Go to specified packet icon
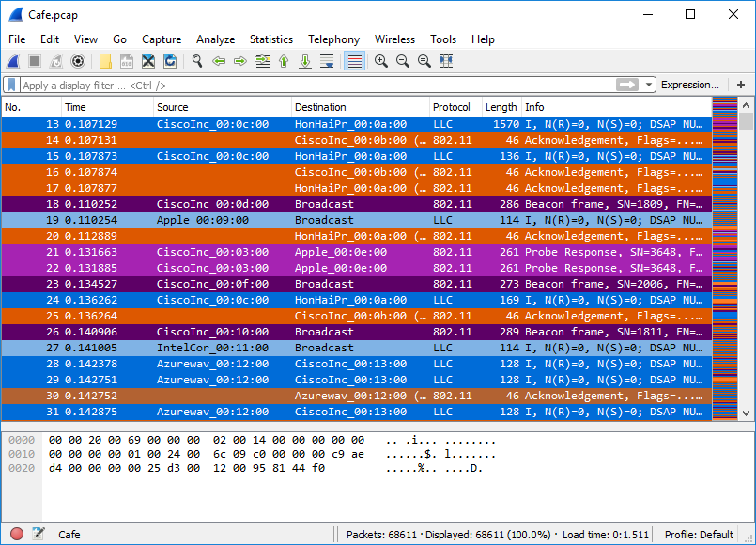 pyautogui.click(x=262, y=61)
